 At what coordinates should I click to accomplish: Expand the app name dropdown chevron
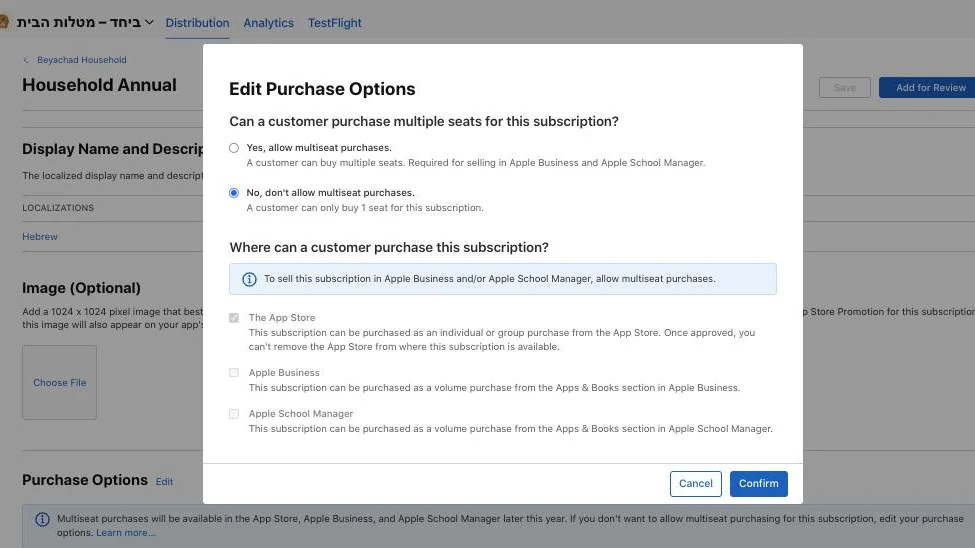point(149,22)
